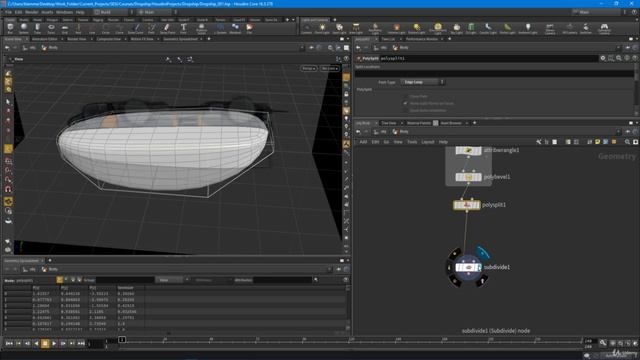640x360 pixels.
Task: Click the Split Locations input field
Action: 494,74
